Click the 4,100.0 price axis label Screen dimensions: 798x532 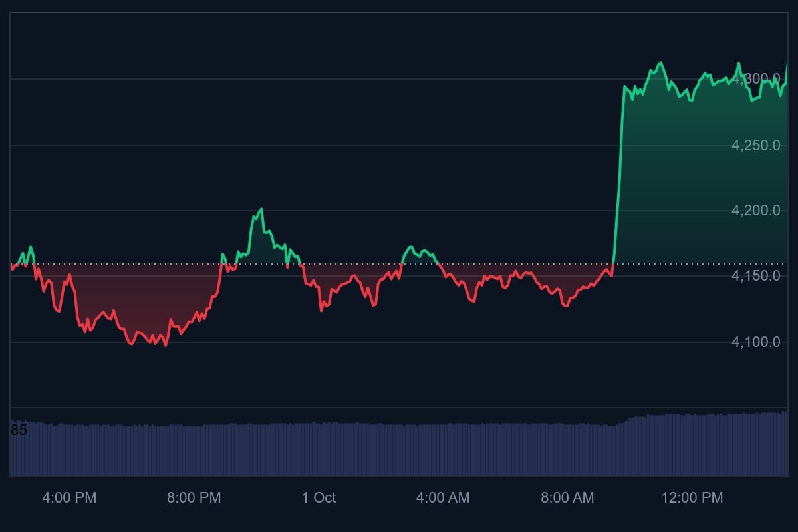tap(756, 342)
